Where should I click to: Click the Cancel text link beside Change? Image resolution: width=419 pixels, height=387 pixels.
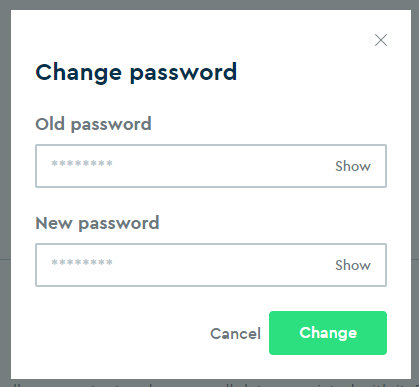pos(235,333)
